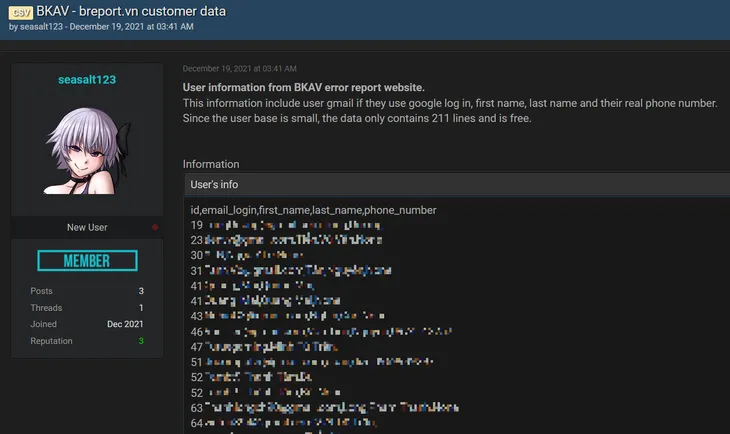Viewport: 730px width, 434px height.
Task: Click the User's info code block header
Action: [x=457, y=184]
